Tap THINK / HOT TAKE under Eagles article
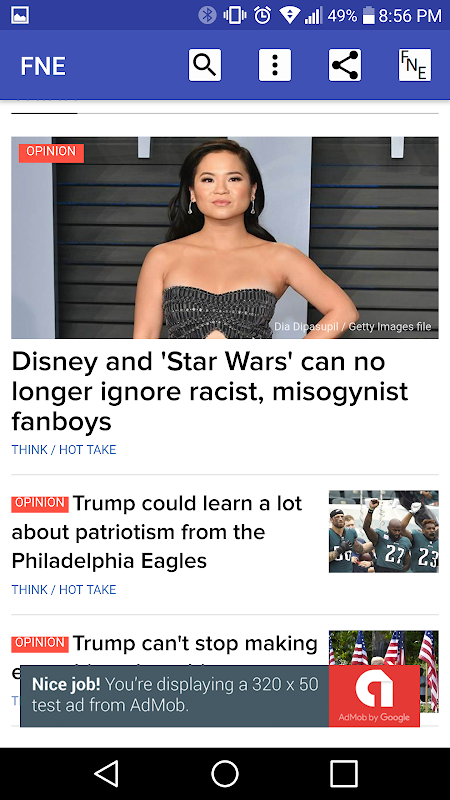450x800 pixels. click(x=64, y=589)
